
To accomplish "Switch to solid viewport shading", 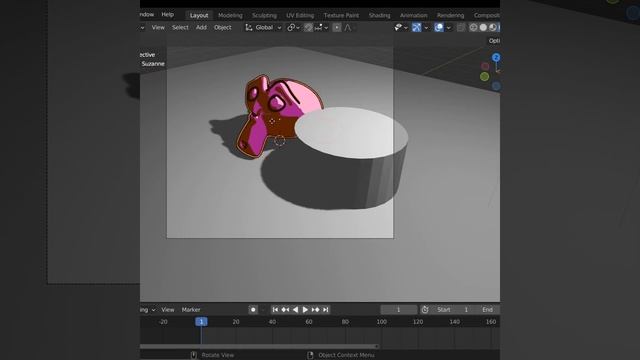I will 483,27.
